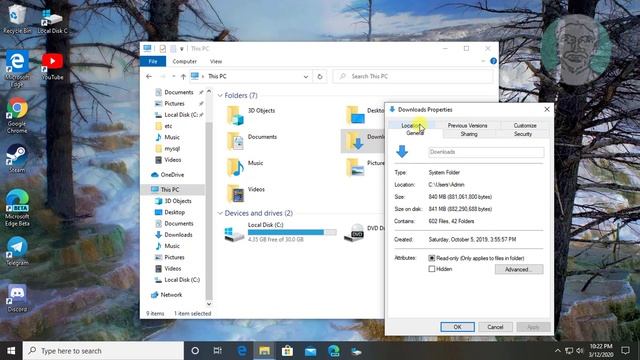The height and width of the screenshot is (360, 640).
Task: Click the Search This PC field
Action: 413,76
